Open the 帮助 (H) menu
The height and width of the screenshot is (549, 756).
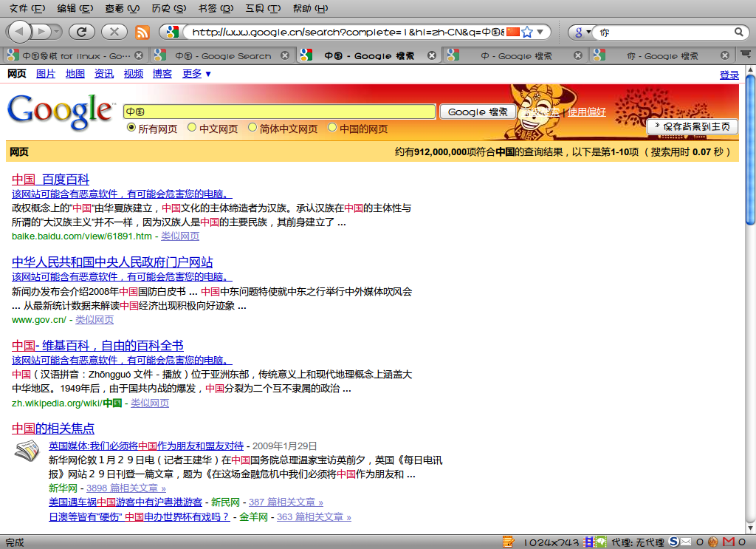pyautogui.click(x=311, y=8)
